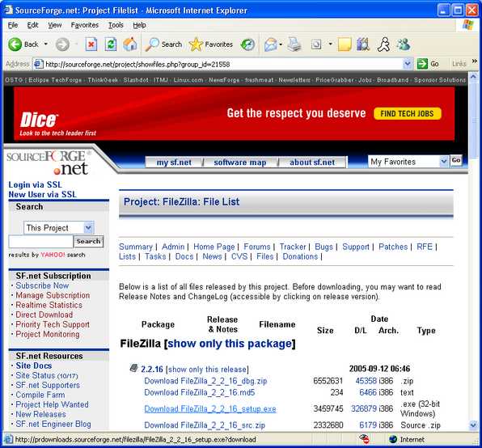The height and width of the screenshot is (448, 482).
Task: Open the Home page house icon
Action: point(129,44)
